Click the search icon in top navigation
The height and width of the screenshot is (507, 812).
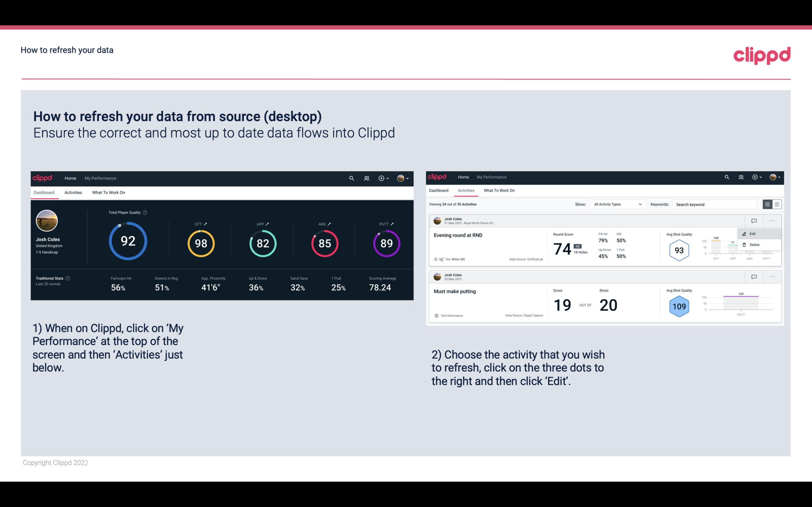(351, 177)
